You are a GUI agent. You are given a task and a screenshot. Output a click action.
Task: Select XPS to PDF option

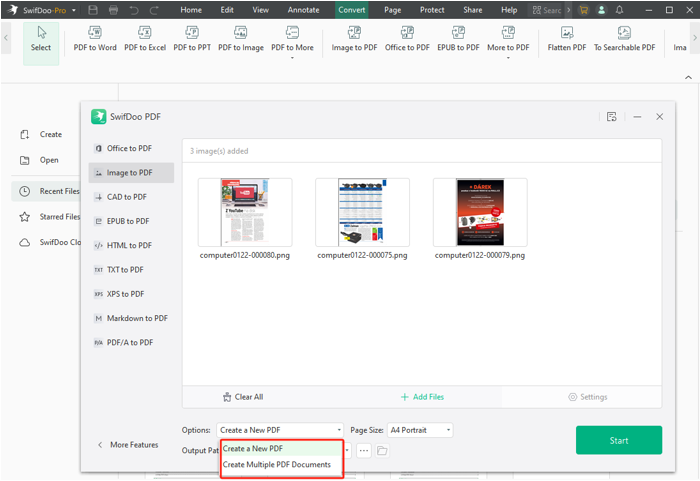pos(131,294)
